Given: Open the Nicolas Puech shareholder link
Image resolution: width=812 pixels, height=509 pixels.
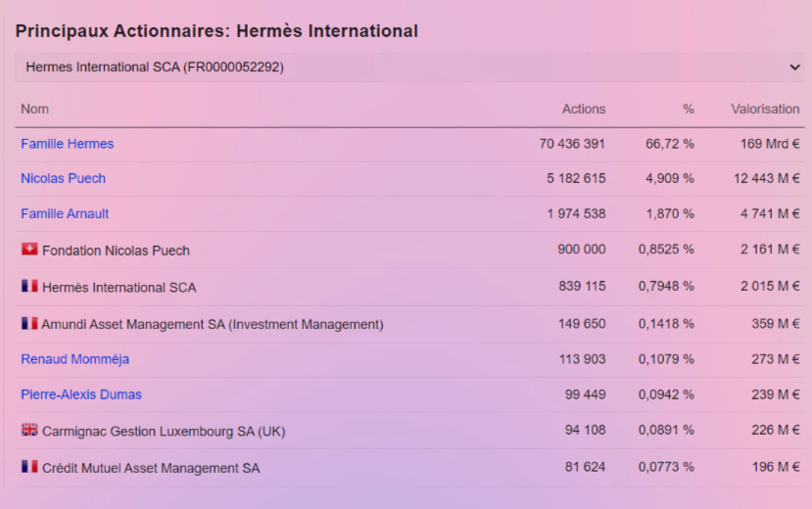Looking at the screenshot, I should (x=64, y=178).
